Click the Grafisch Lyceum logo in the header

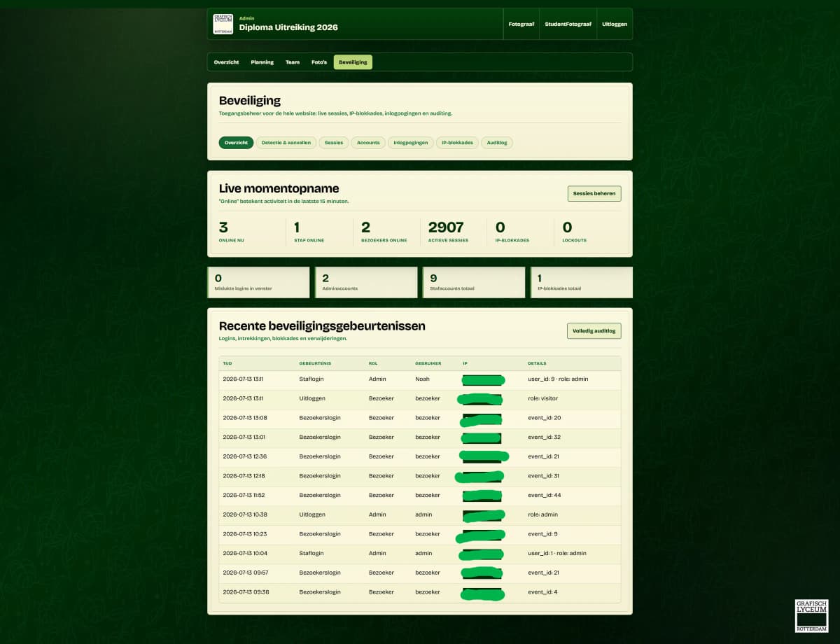click(x=223, y=24)
